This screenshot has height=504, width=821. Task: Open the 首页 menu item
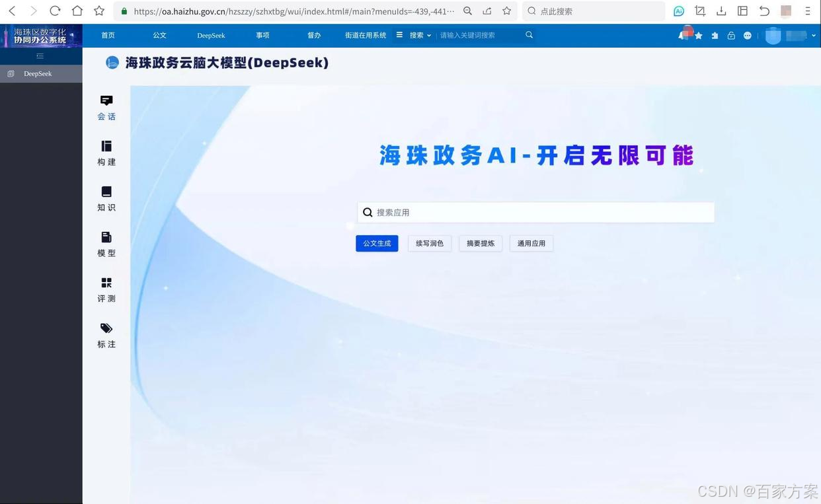[108, 35]
